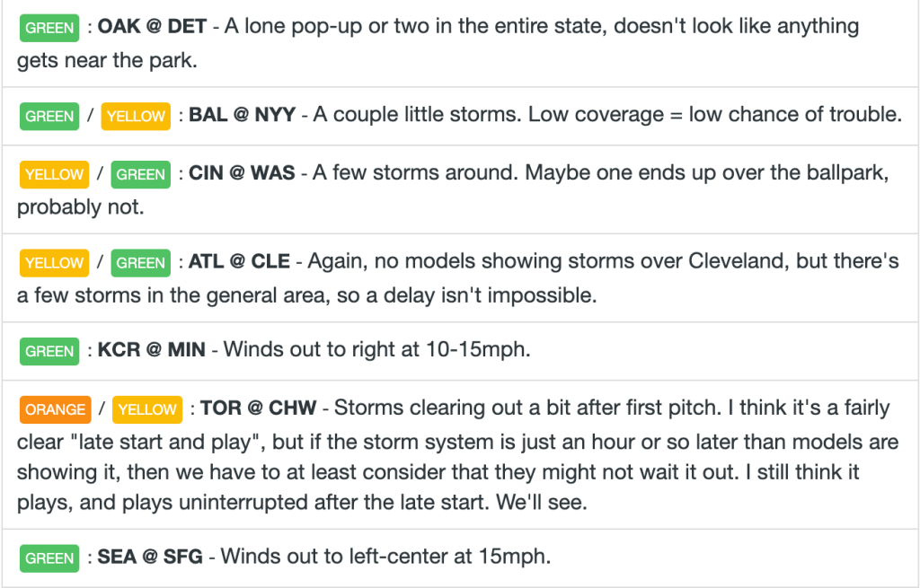Select the KCR @ MIN matchup label
This screenshot has width=920, height=588.
[150, 350]
